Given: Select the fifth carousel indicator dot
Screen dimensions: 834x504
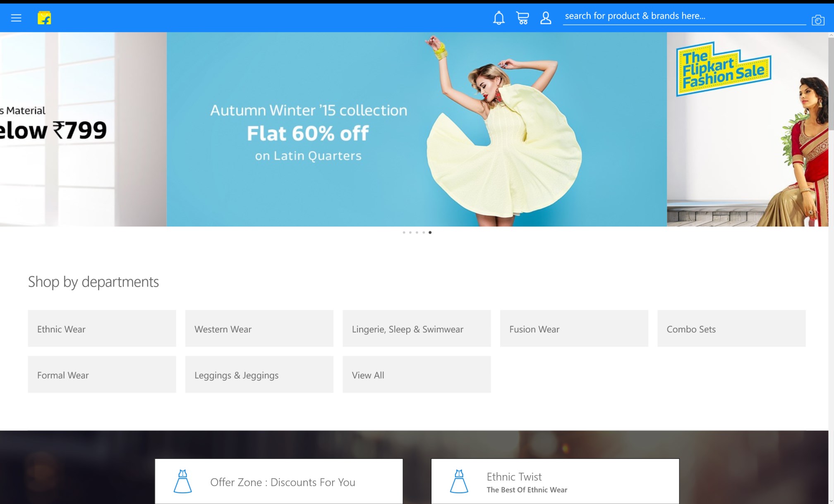Looking at the screenshot, I should click(x=430, y=232).
